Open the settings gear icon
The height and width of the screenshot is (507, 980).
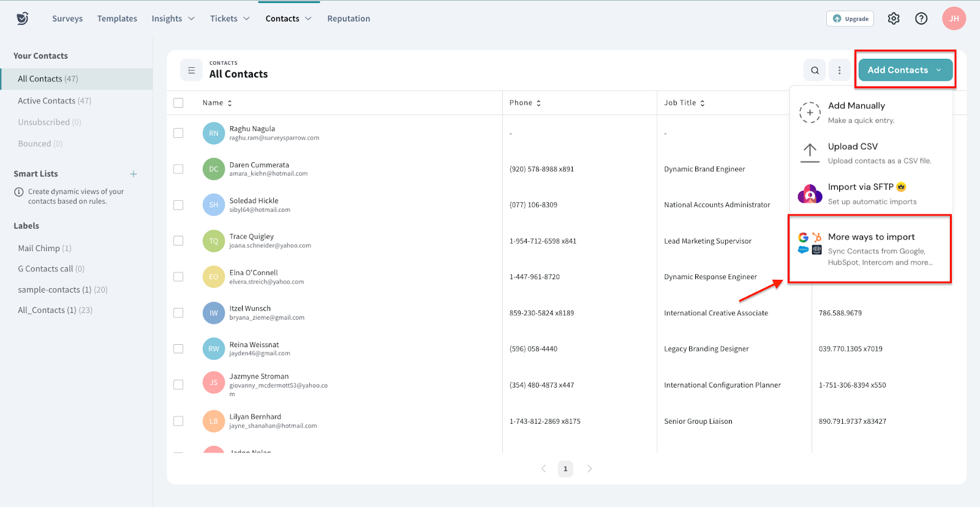pos(894,18)
